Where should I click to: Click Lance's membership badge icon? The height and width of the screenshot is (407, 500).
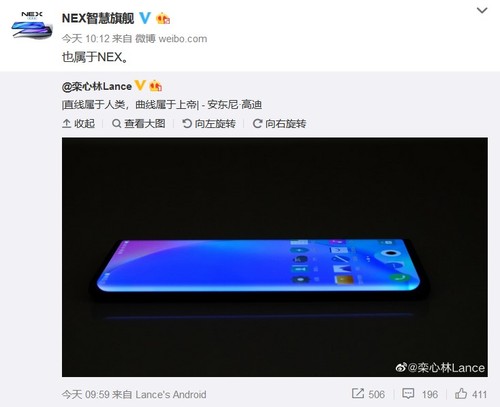click(156, 86)
